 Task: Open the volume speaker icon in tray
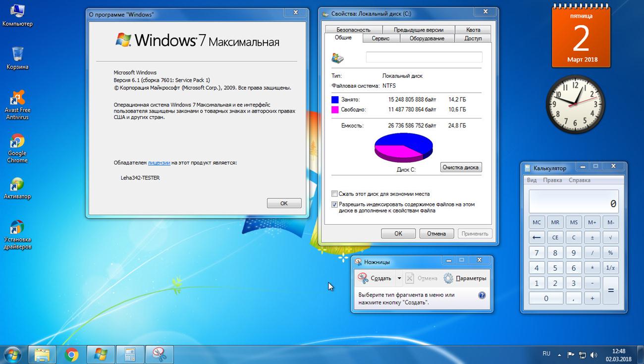(594, 355)
